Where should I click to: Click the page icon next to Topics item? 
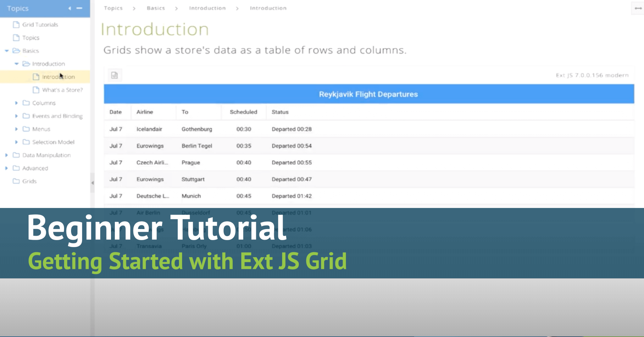(16, 38)
